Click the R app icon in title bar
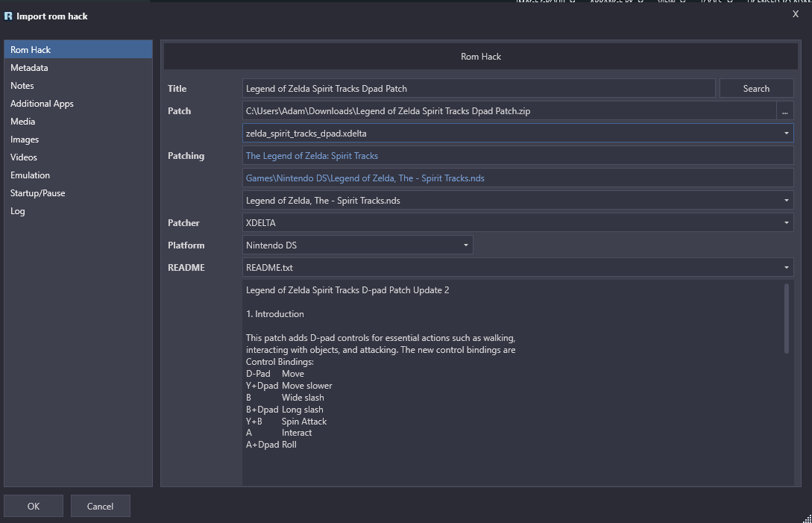The image size is (812, 523). (x=8, y=16)
